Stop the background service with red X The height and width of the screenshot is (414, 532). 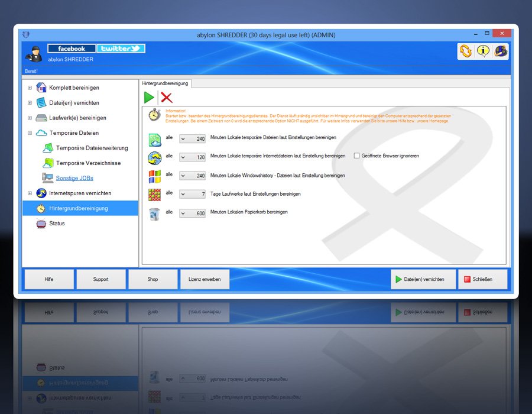point(166,98)
